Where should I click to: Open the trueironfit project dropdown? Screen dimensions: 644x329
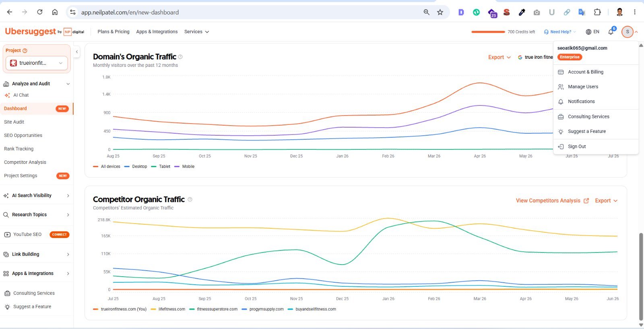tap(37, 63)
